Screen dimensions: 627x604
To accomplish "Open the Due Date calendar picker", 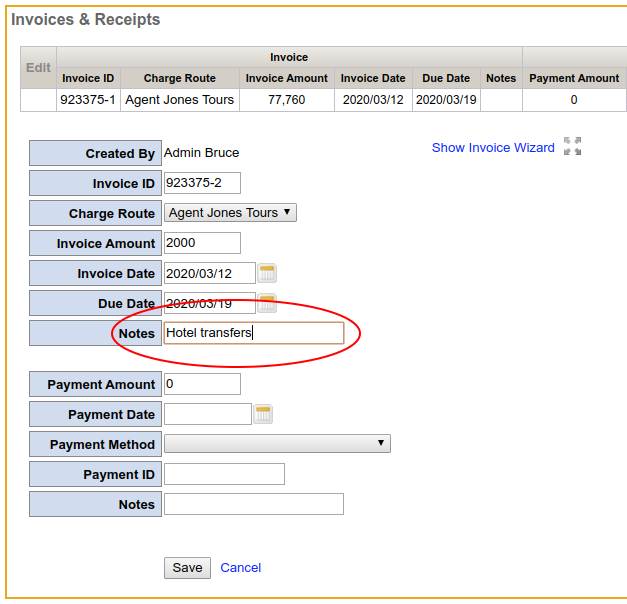I will (267, 303).
